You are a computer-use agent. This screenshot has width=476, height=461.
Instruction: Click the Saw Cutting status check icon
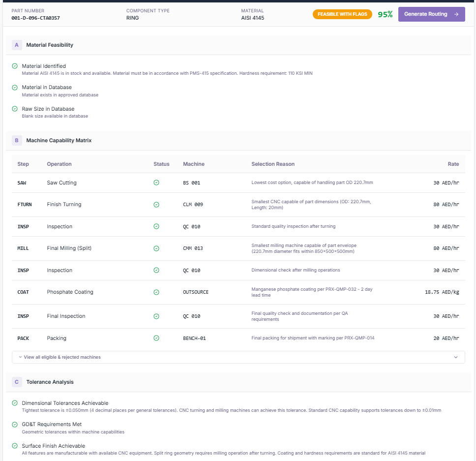156,183
